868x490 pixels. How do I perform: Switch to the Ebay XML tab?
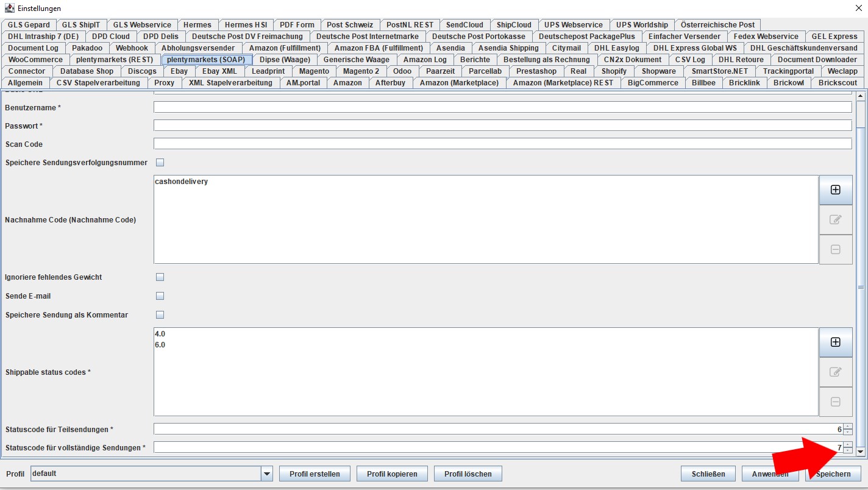click(219, 71)
